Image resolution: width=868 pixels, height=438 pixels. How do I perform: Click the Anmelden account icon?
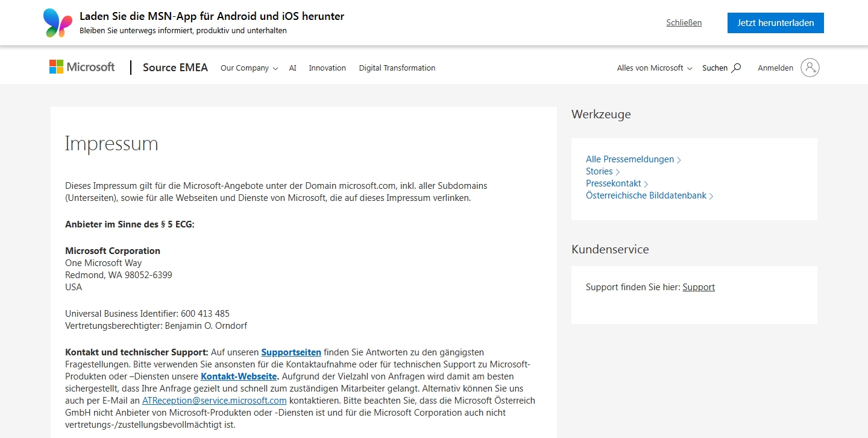point(811,68)
